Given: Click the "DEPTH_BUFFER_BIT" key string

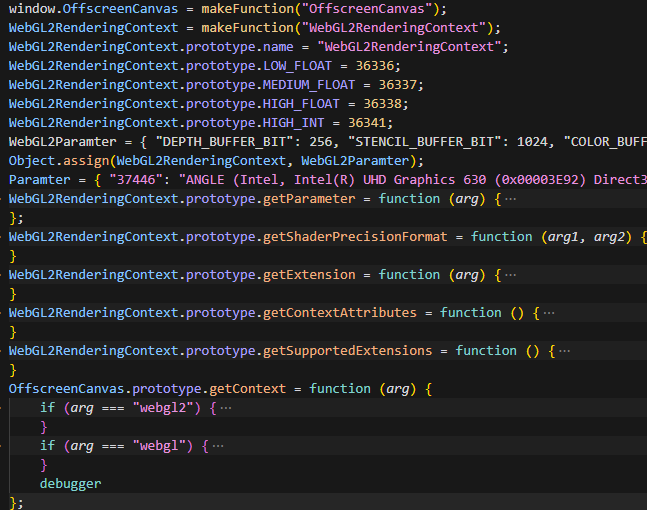Looking at the screenshot, I should point(224,142).
